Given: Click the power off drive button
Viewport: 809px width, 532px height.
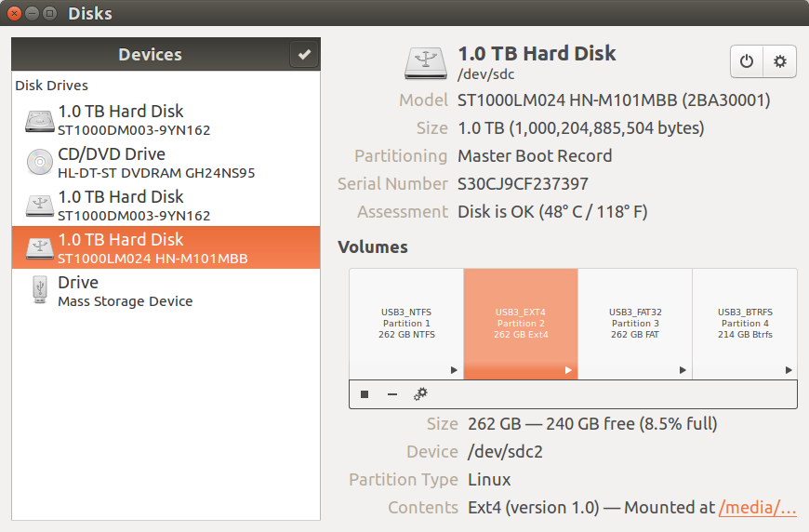Looking at the screenshot, I should pos(747,61).
